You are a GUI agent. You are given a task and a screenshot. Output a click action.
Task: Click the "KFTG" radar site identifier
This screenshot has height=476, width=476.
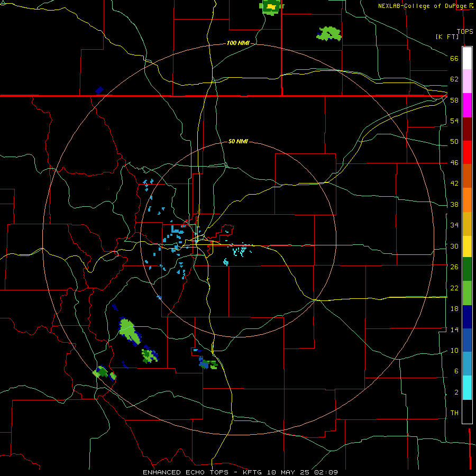pos(252,472)
